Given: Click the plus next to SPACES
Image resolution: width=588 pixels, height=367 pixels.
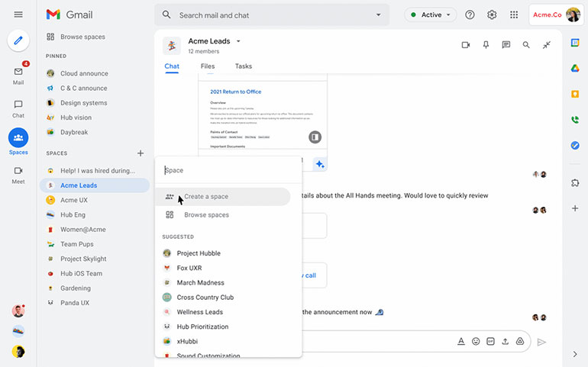Looking at the screenshot, I should coord(141,153).
